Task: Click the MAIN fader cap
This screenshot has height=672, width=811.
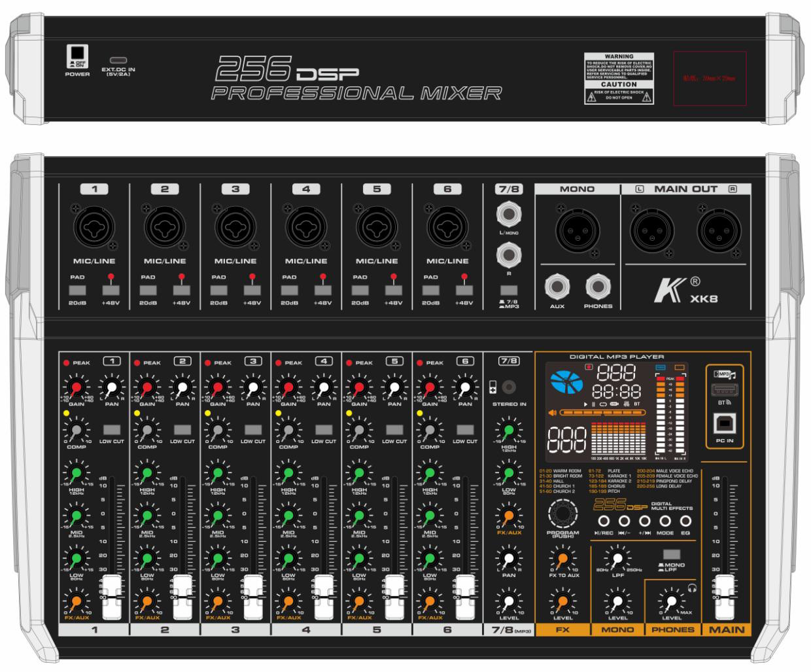Action: tap(726, 597)
